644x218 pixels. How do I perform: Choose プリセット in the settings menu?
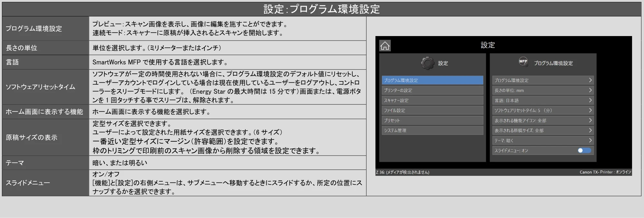point(432,120)
